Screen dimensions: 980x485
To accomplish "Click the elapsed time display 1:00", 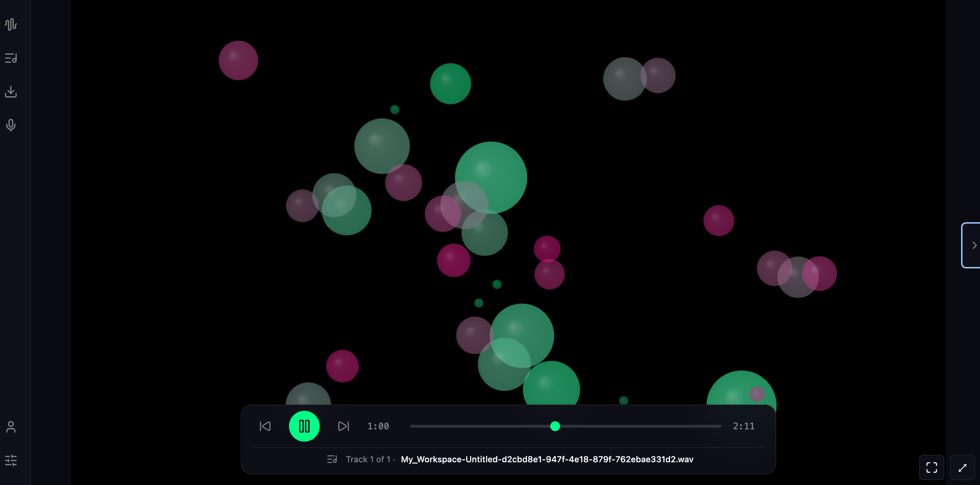I will (378, 426).
